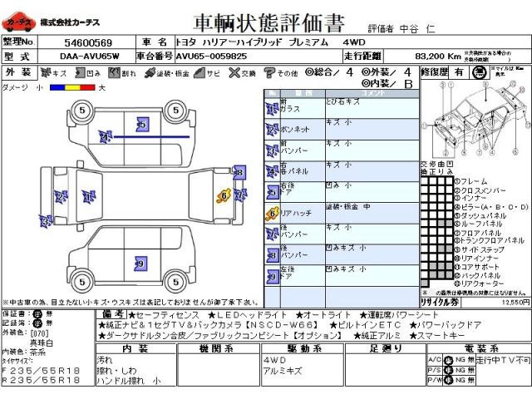
Task: Click the red カーチス car logo
Action: [18, 22]
